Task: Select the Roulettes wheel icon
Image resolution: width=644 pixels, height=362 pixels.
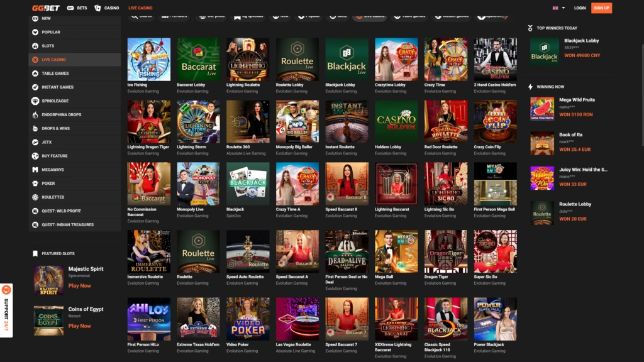Action: point(35,197)
